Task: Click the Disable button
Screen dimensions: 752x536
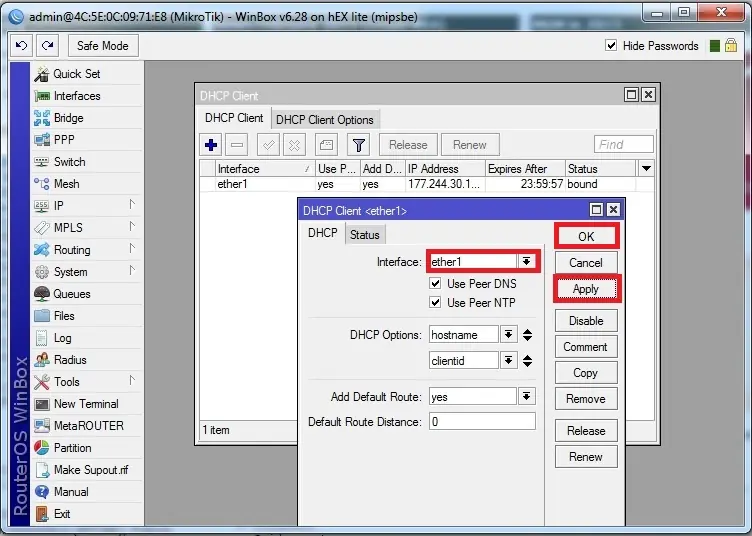Action: point(586,321)
